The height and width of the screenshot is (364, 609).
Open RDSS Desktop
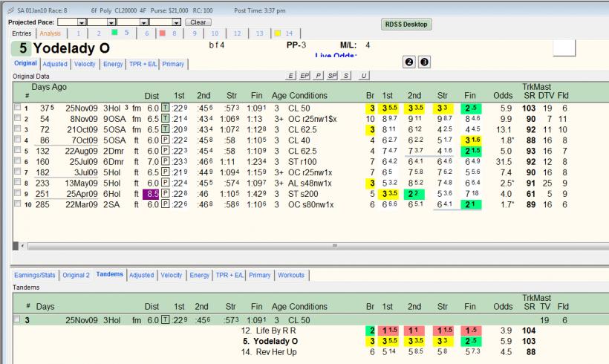406,24
